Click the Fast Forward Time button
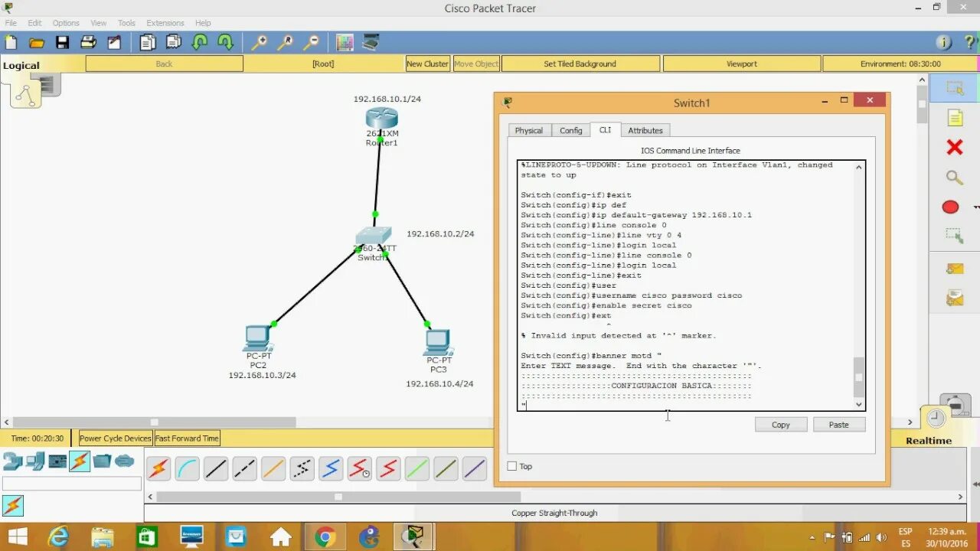 point(188,439)
